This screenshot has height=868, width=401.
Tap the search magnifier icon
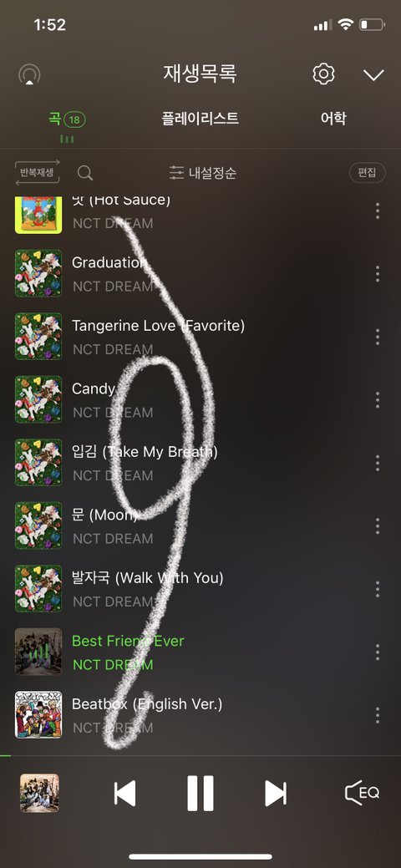(x=84, y=173)
